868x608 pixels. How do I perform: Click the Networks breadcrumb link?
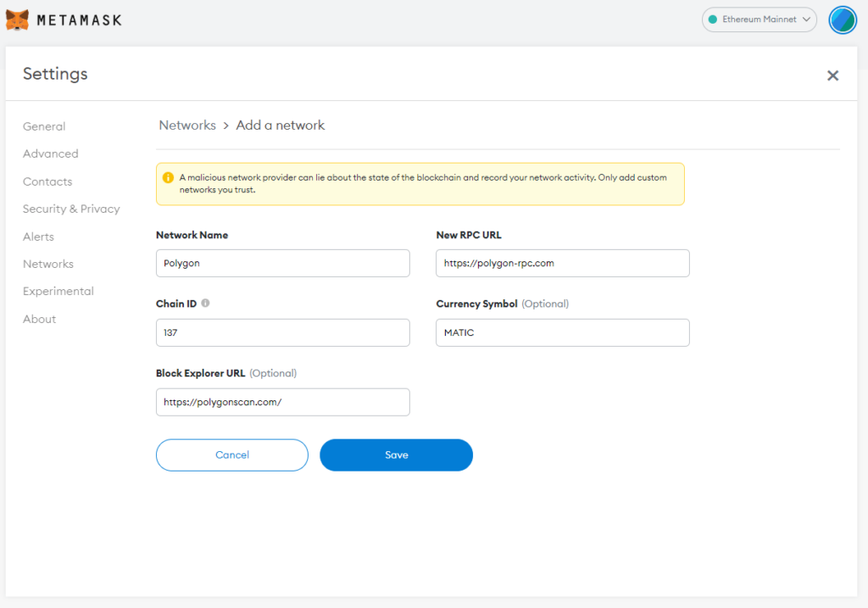(x=187, y=126)
